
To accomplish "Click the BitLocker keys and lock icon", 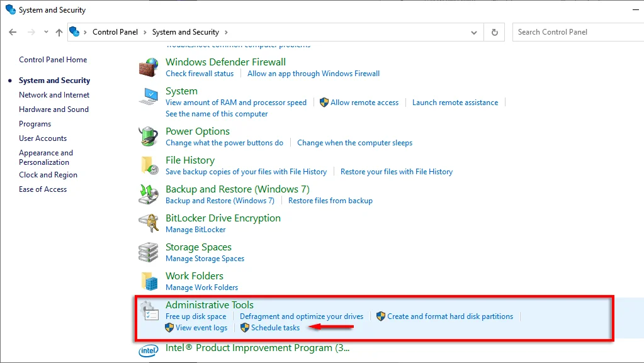I will pos(149,223).
